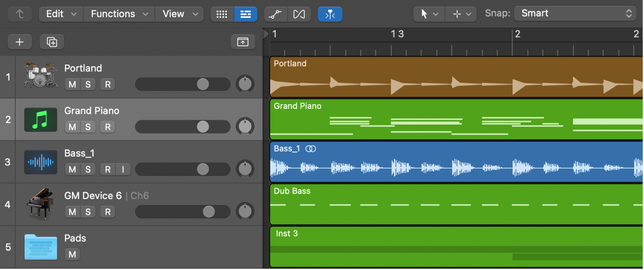
Task: Select the Portland track name
Action: coord(83,68)
